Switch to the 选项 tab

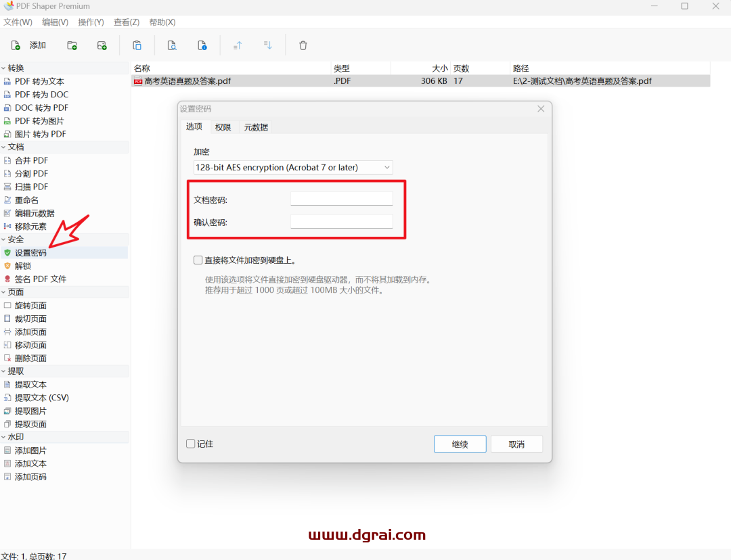(x=194, y=126)
